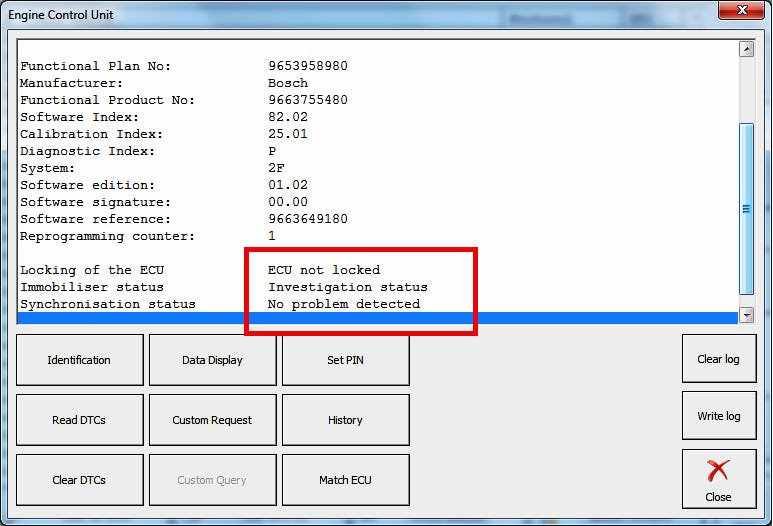This screenshot has width=773, height=526.
Task: Click the log scrollbar up arrow
Action: 747,49
